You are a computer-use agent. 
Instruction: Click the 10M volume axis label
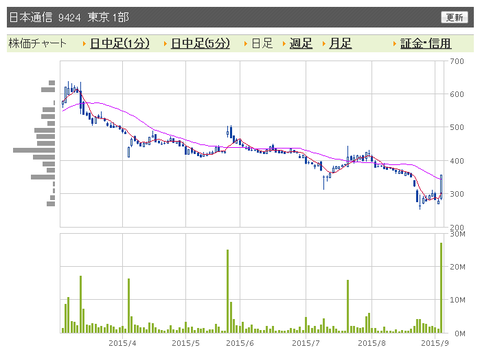click(x=457, y=300)
